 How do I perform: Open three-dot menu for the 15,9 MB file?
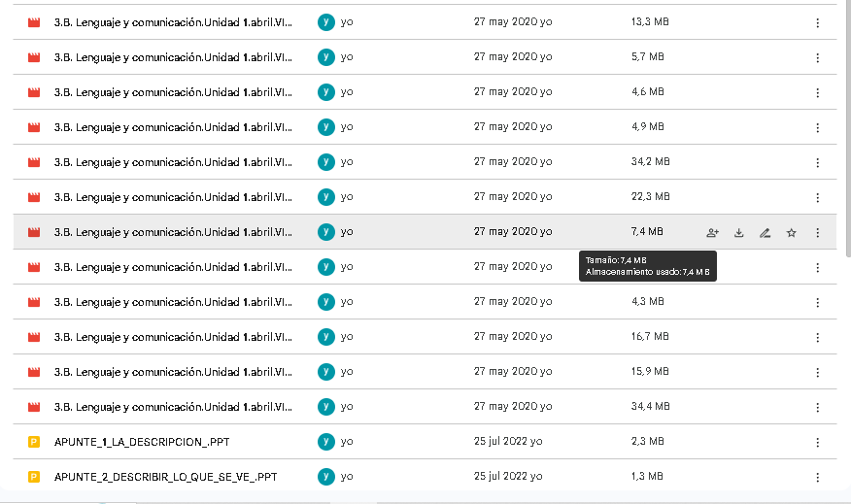click(x=817, y=373)
